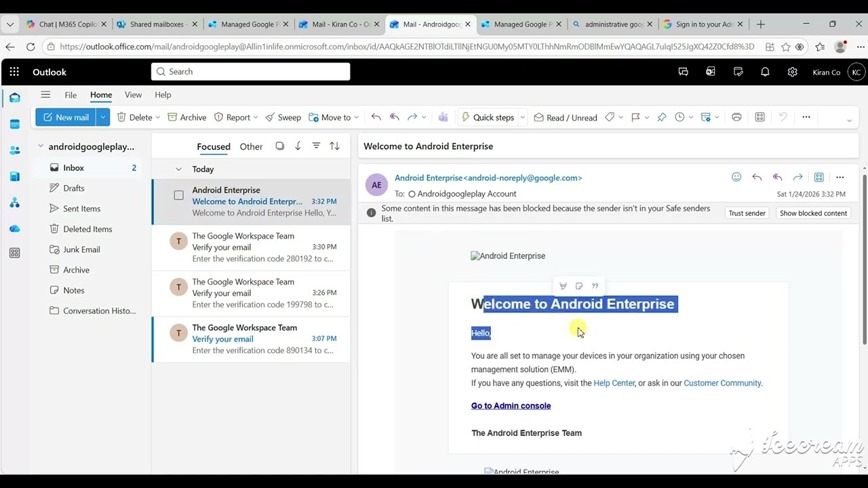Open the OneDrive cloud icon in the left rail

[15, 228]
